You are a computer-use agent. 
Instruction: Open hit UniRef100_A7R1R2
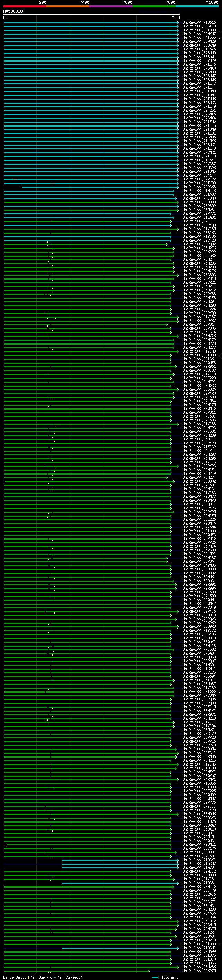(199, 179)
